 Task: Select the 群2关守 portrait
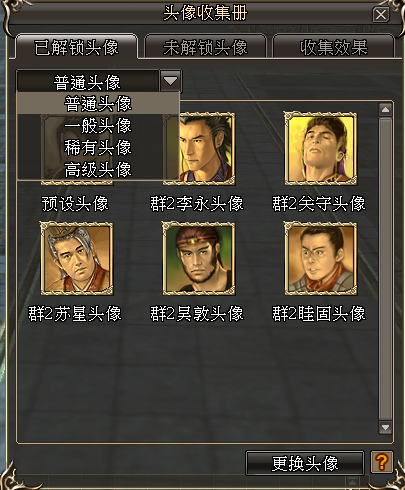click(x=320, y=149)
